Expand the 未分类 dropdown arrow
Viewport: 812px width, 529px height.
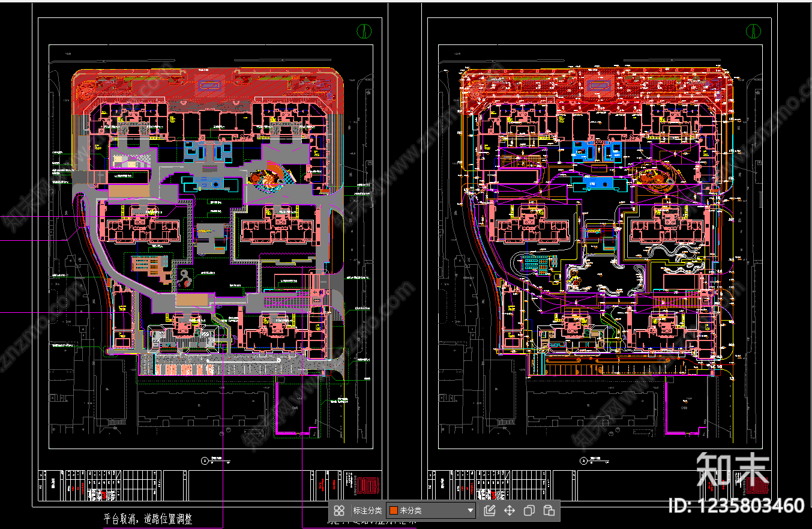470,511
